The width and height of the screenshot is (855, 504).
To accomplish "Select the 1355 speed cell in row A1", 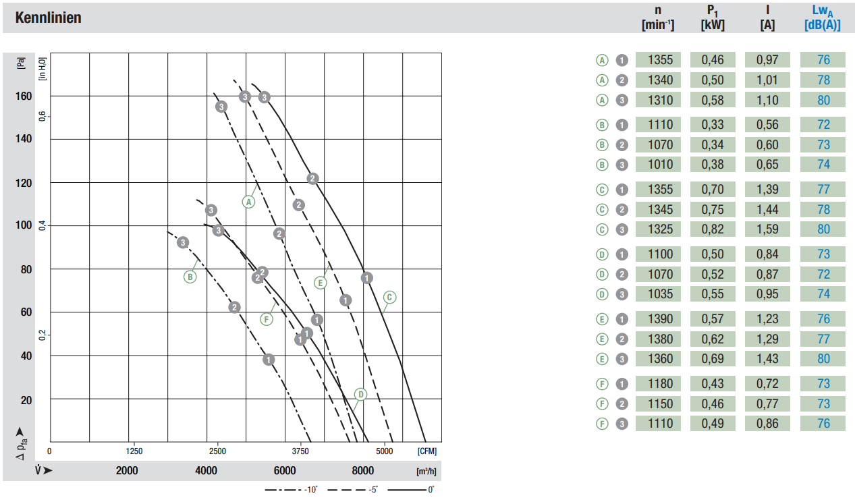I will point(659,60).
